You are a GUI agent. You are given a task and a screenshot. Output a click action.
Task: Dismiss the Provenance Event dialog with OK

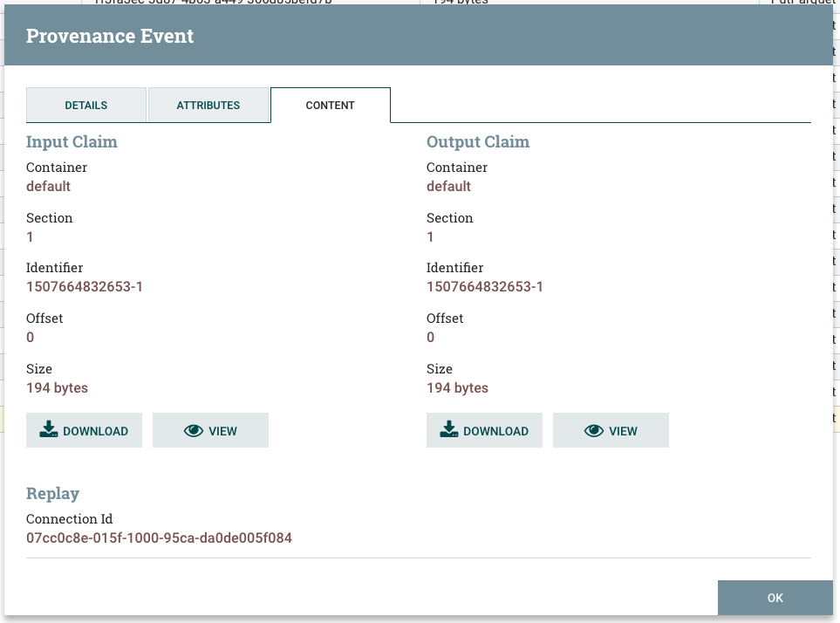coord(775,598)
